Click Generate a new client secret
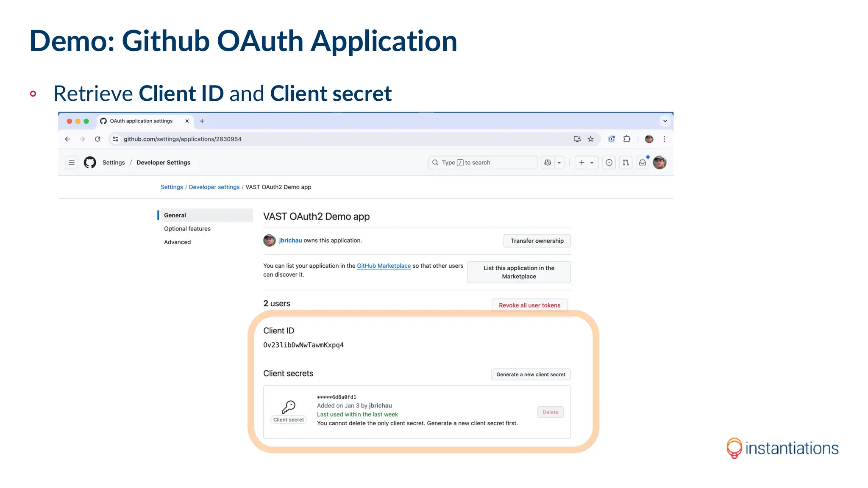The height and width of the screenshot is (488, 868). 531,374
